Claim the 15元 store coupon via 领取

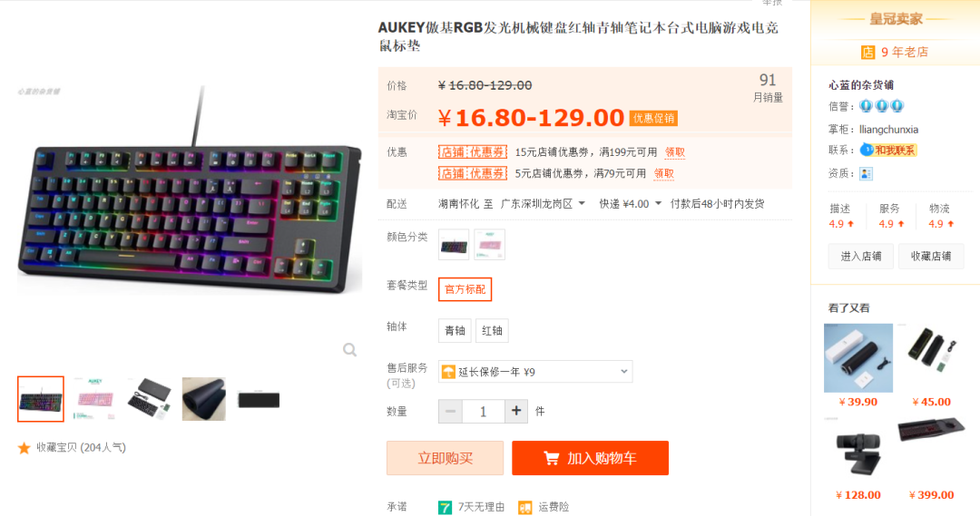(675, 151)
